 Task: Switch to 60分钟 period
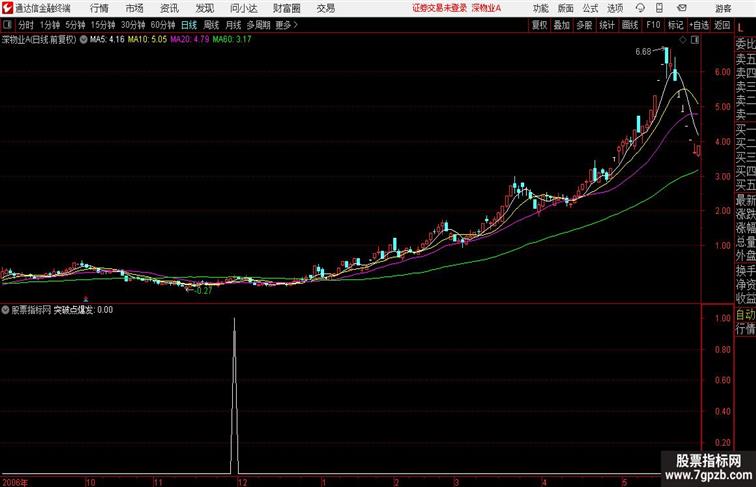[162, 25]
